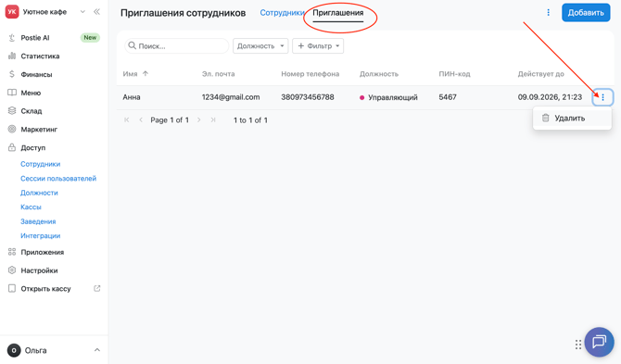Click external link icon near Открыть кассу
Screen dimensions: 621x364
(x=96, y=288)
